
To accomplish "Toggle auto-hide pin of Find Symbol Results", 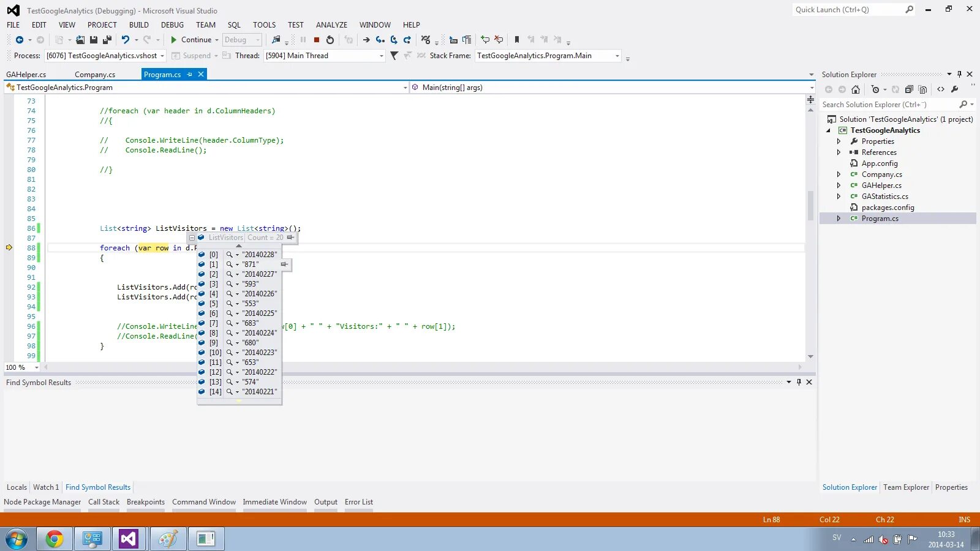I will point(799,382).
